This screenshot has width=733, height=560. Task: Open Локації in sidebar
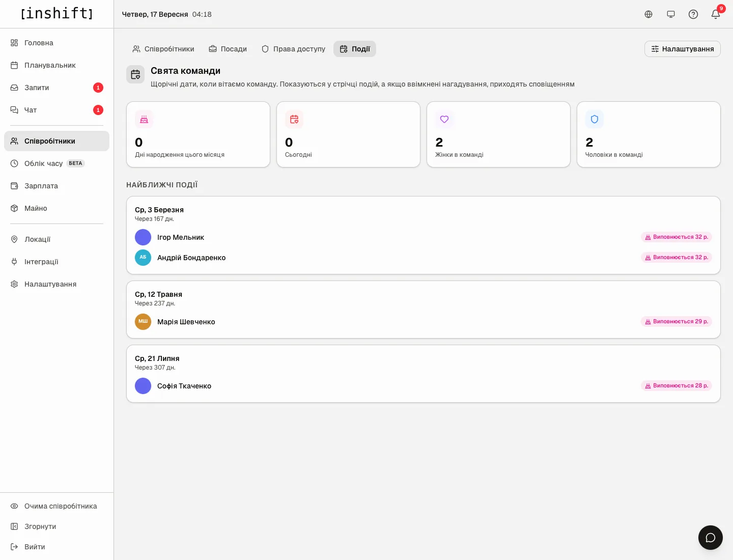click(x=57, y=239)
